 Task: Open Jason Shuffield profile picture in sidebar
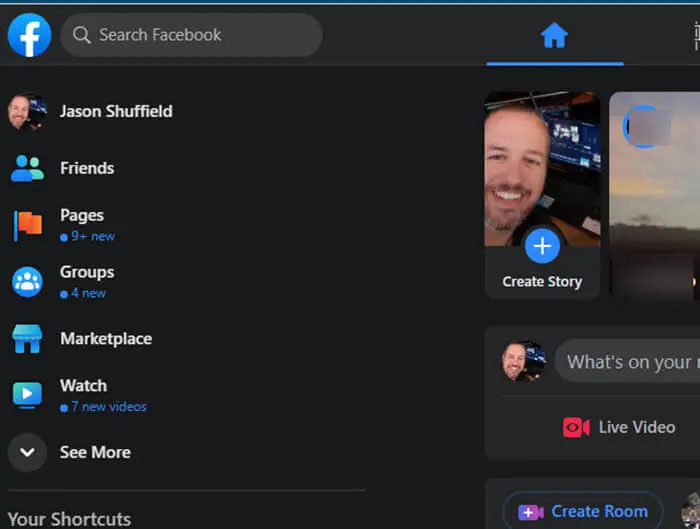pos(27,112)
